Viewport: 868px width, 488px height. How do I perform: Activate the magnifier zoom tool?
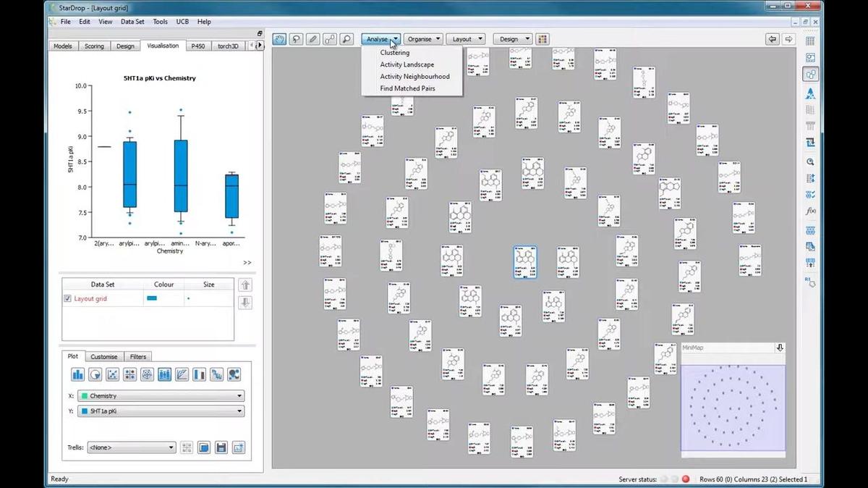pyautogui.click(x=346, y=38)
